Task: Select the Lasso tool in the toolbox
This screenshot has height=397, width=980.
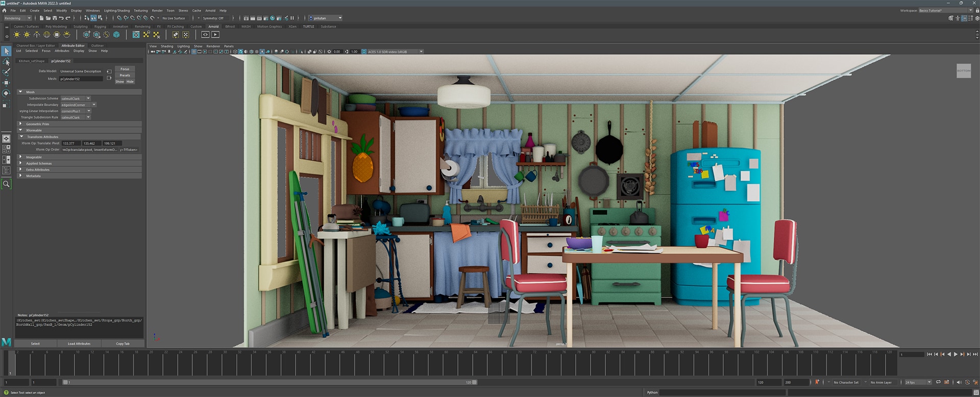Action: pyautogui.click(x=6, y=62)
